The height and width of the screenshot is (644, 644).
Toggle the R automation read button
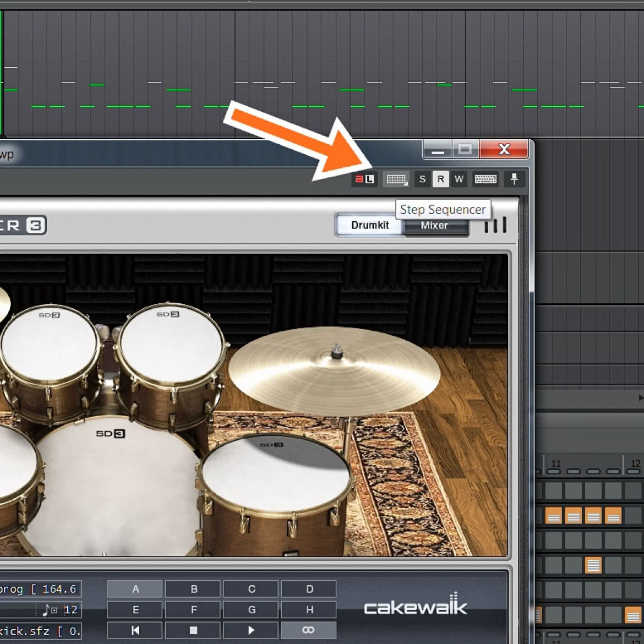tap(441, 179)
